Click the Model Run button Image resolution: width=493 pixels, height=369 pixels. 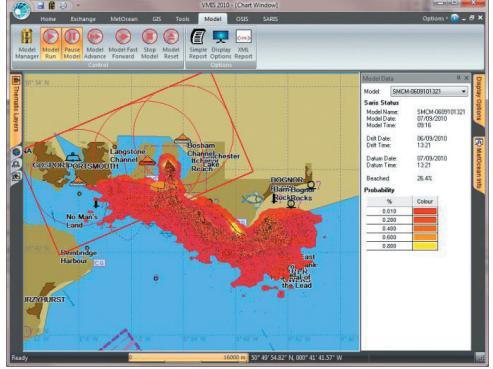[51, 44]
